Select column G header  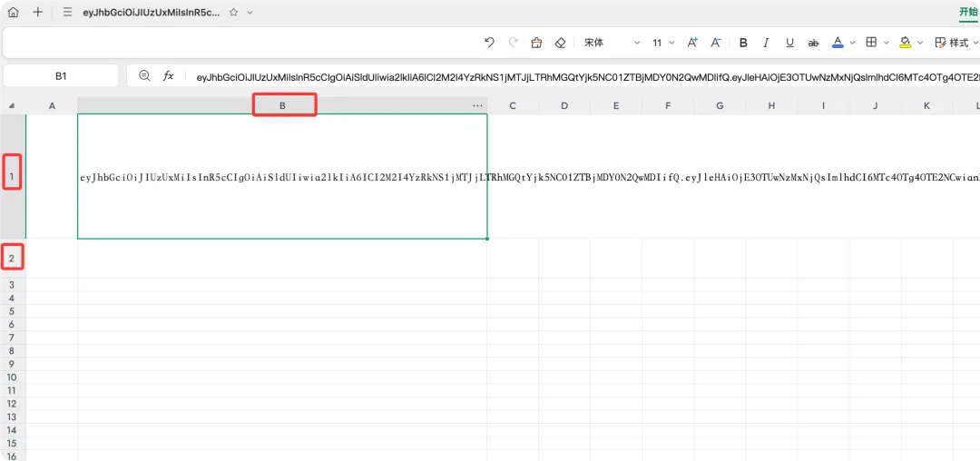coord(720,106)
